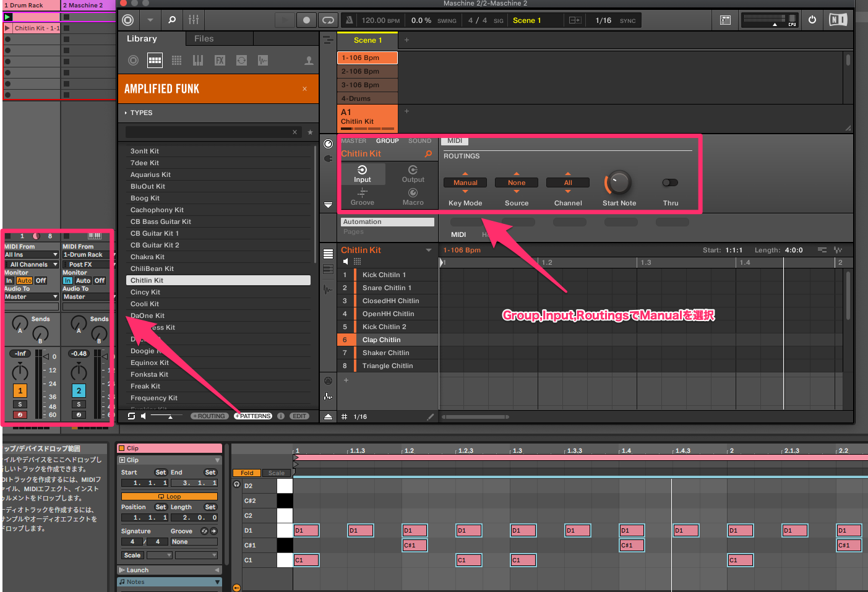The width and height of the screenshot is (868, 592).
Task: Adjust the Start Note knob
Action: (x=619, y=182)
